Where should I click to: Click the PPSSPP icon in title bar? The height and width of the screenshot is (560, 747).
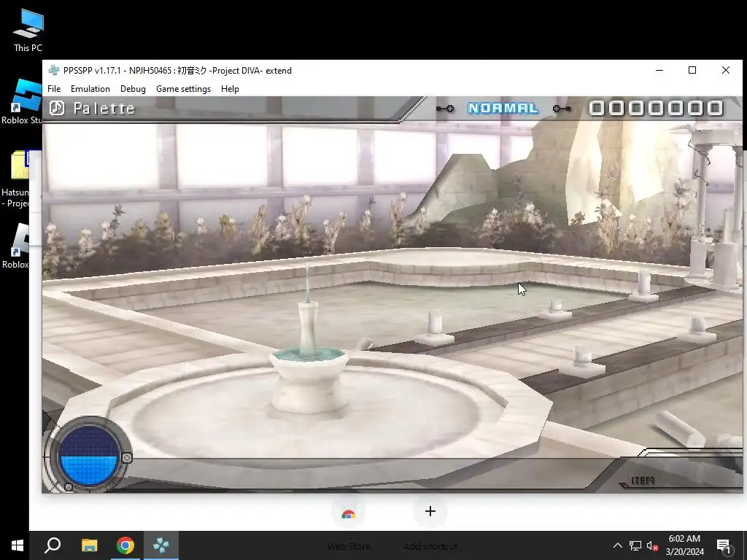pos(54,71)
